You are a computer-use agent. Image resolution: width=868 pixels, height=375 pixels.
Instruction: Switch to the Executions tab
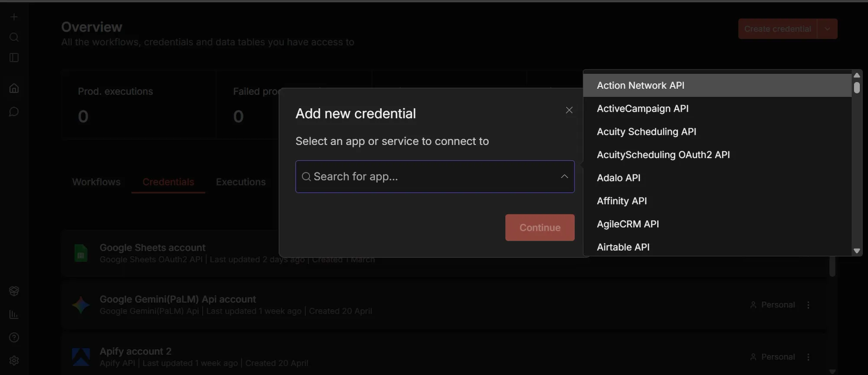tap(241, 182)
